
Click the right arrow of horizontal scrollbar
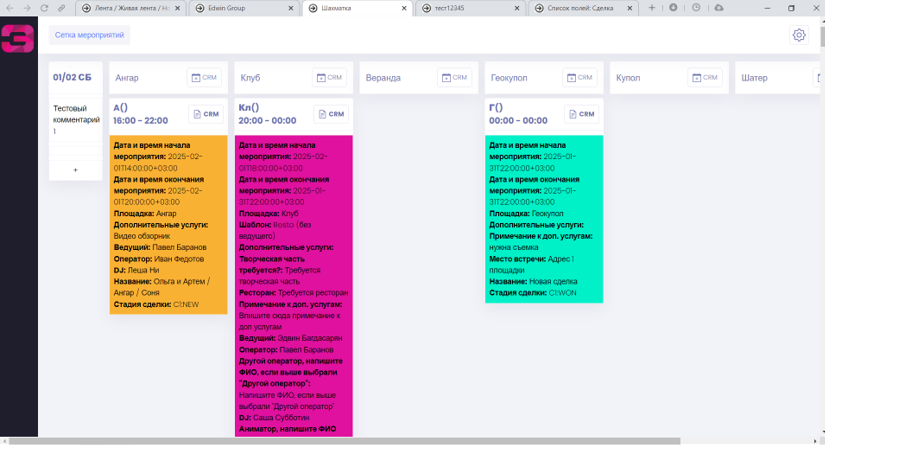point(814,441)
